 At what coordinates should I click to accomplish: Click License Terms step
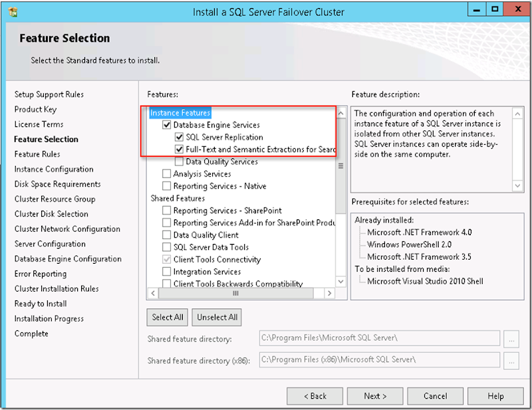39,124
